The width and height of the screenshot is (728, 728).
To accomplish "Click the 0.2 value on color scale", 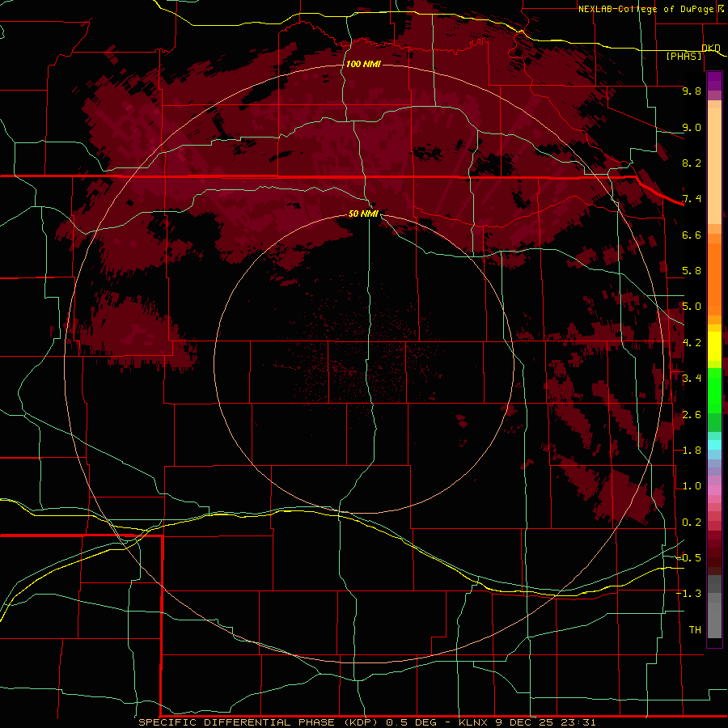I will [692, 523].
